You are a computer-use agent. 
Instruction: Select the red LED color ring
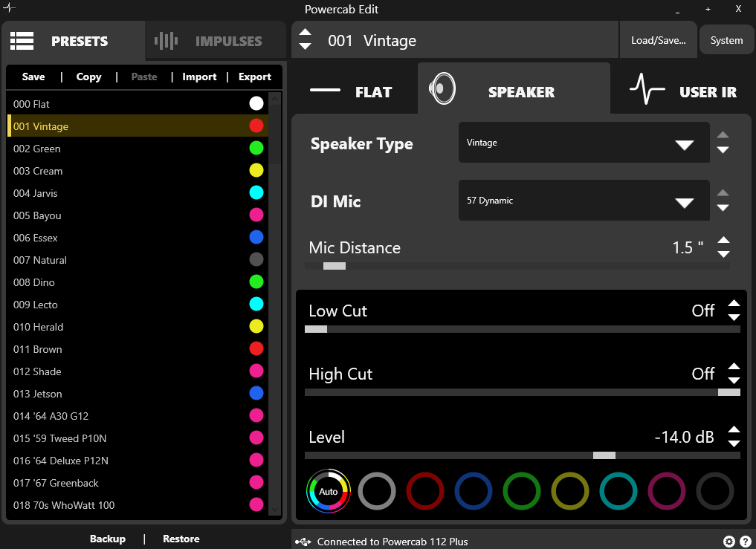pyautogui.click(x=425, y=491)
